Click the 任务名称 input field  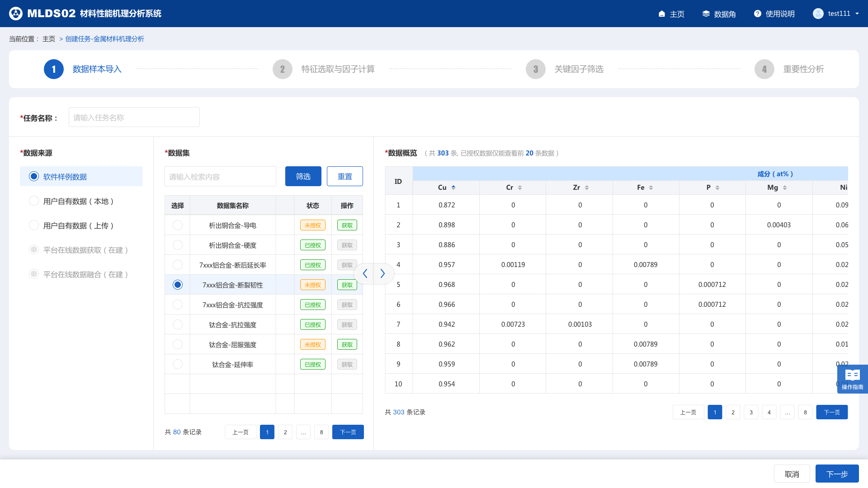pyautogui.click(x=134, y=117)
